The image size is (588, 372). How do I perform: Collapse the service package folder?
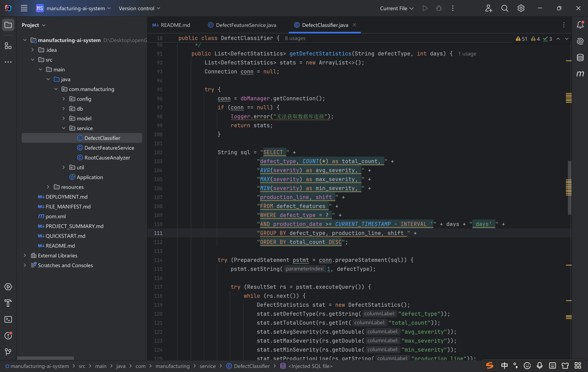point(63,128)
